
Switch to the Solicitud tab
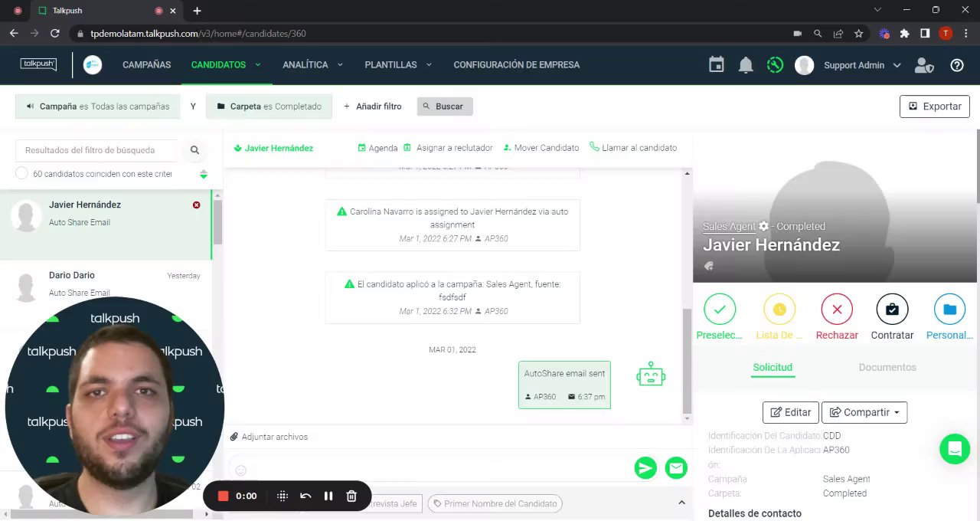point(773,368)
